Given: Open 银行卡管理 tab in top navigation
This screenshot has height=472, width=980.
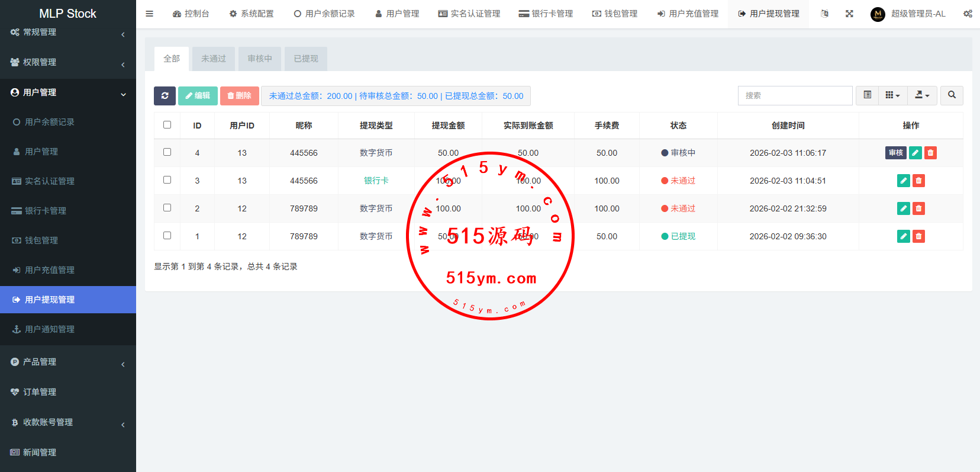Looking at the screenshot, I should (546, 14).
